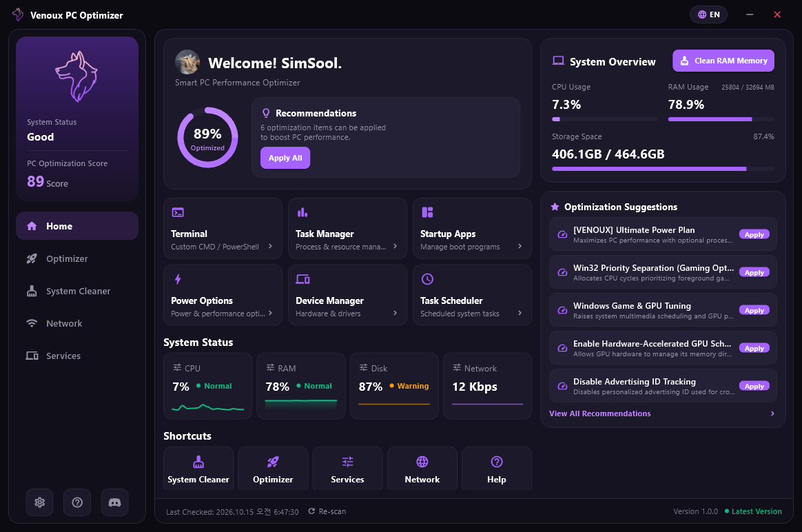This screenshot has width=802, height=532.
Task: Select Network in the sidebar
Action: click(77, 323)
